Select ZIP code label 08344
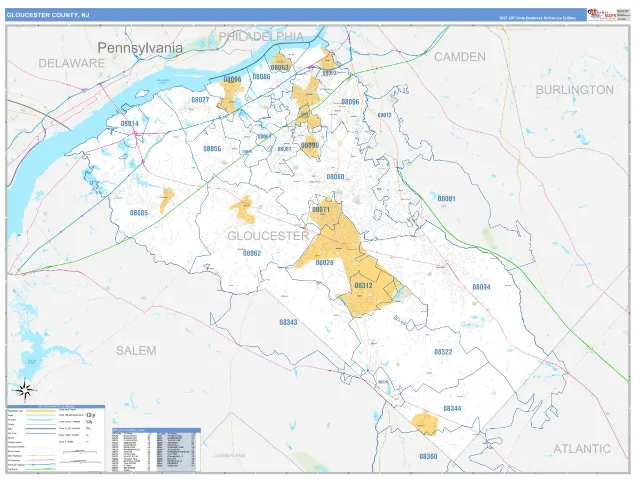The width and height of the screenshot is (640, 480). tap(452, 408)
